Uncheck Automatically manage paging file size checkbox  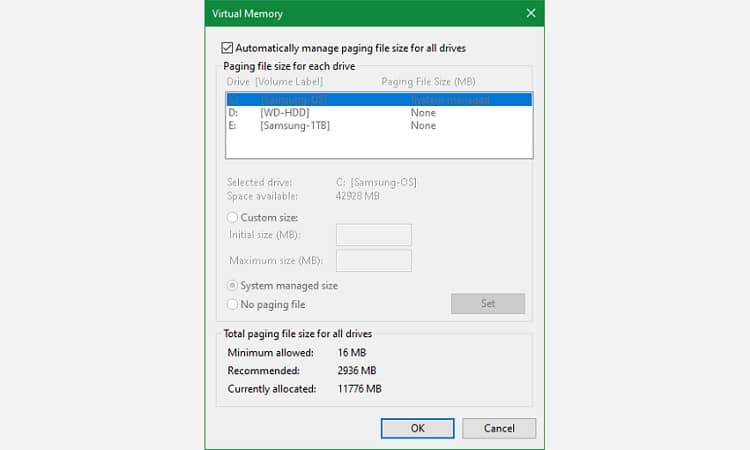click(227, 47)
